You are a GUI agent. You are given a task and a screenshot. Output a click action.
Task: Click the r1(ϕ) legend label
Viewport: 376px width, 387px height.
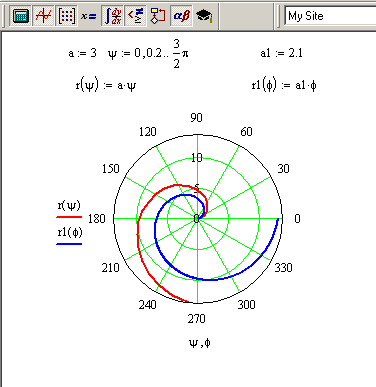(70, 232)
